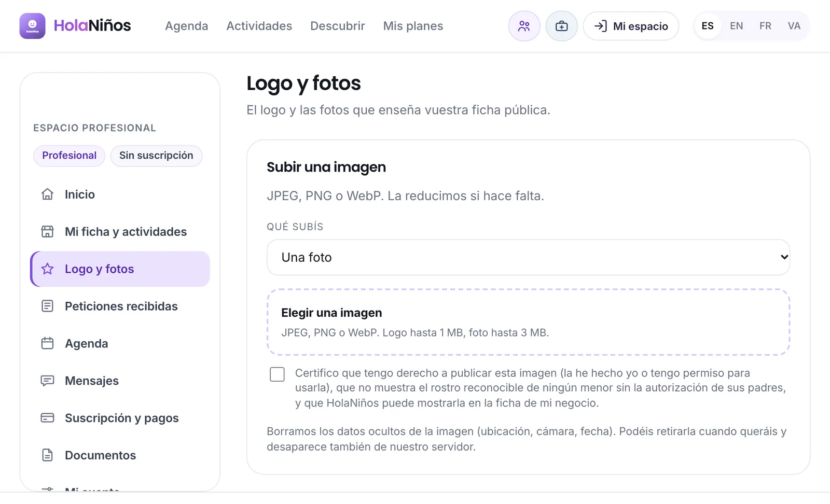The height and width of the screenshot is (504, 830).
Task: Click the 'Logo hasta 1 MB, foto hasta 3 MB' hint
Action: [x=465, y=333]
